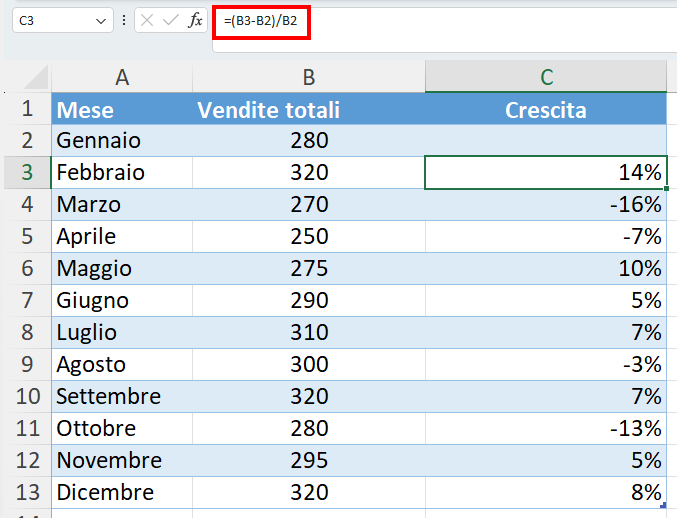Select row 10 header

pyautogui.click(x=27, y=396)
